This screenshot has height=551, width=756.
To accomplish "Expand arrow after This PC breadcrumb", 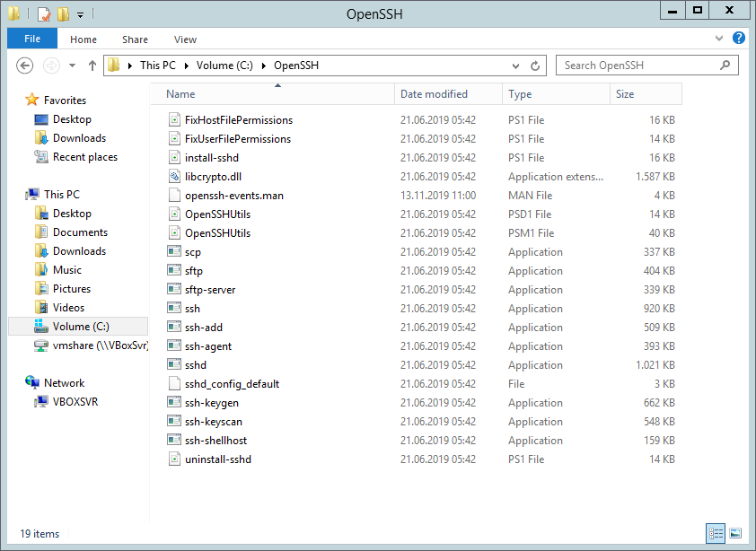I will (x=186, y=66).
